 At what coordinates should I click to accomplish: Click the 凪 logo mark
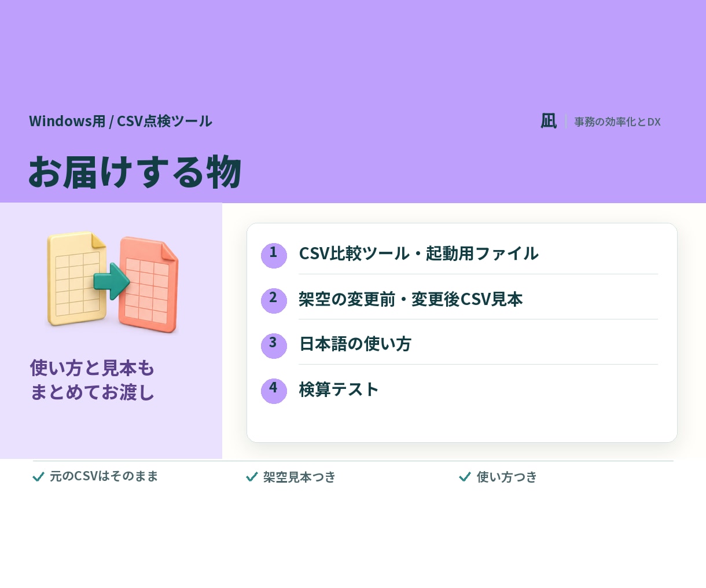[549, 121]
